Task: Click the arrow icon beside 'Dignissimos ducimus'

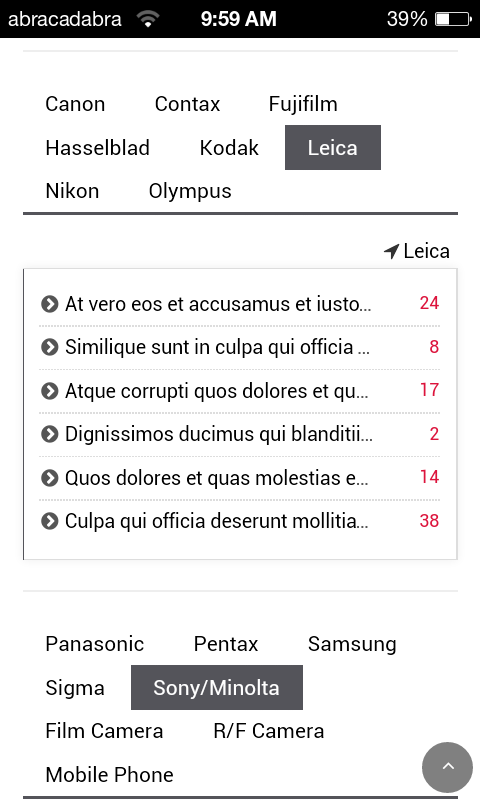Action: [x=49, y=435]
